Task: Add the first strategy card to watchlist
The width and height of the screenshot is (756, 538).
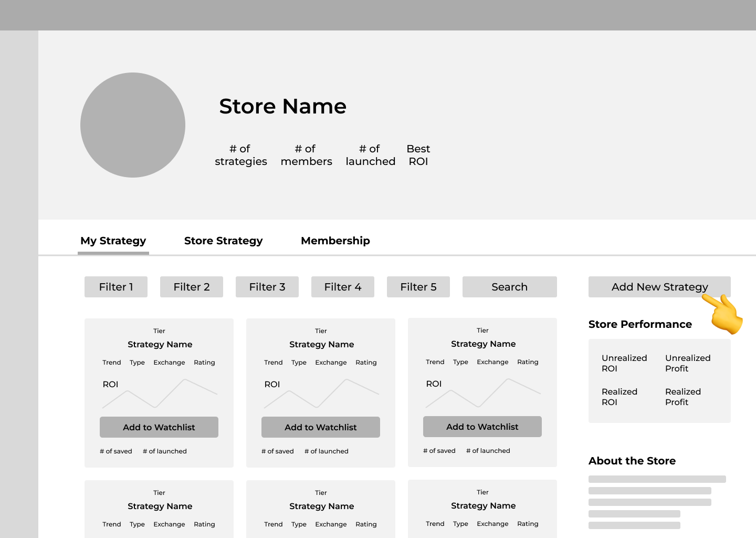Action: [x=159, y=427]
